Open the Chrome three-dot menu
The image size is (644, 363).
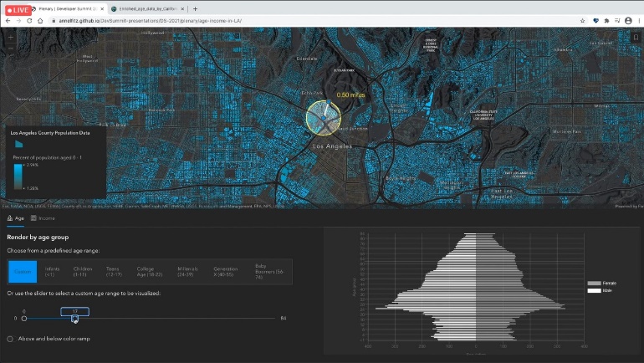(640, 21)
